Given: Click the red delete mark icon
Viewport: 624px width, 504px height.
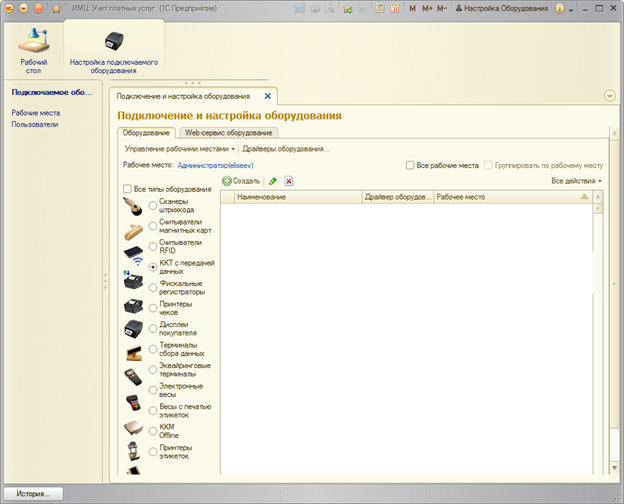Looking at the screenshot, I should [289, 181].
